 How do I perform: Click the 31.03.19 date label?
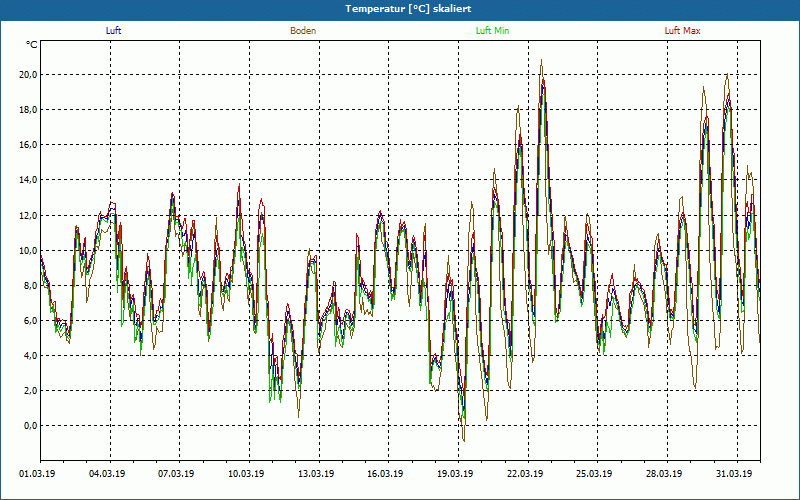pos(734,474)
